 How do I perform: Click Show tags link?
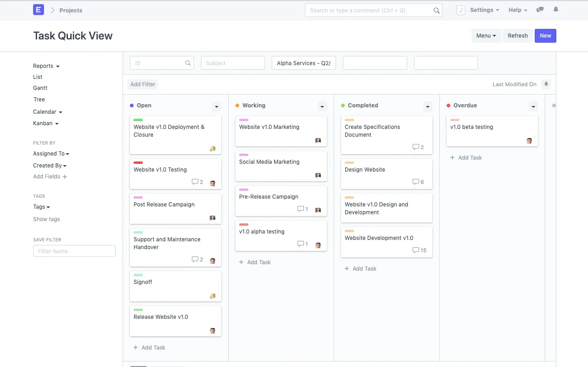(46, 219)
